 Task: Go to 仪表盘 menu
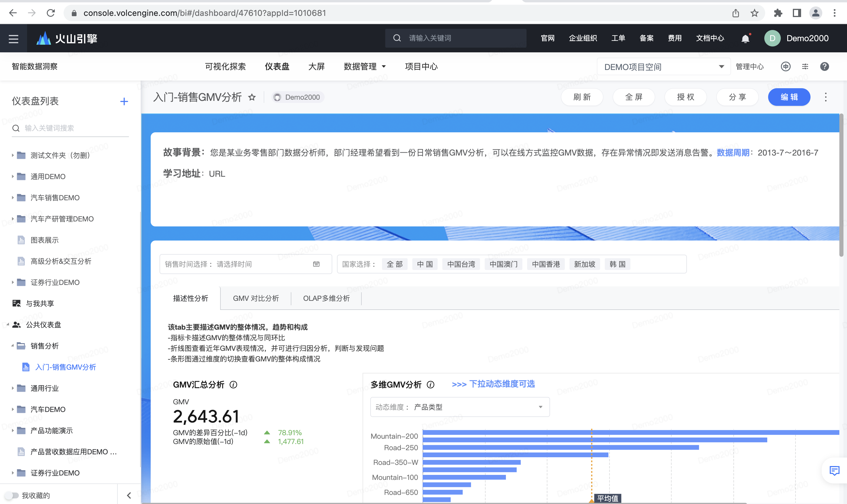tap(277, 66)
